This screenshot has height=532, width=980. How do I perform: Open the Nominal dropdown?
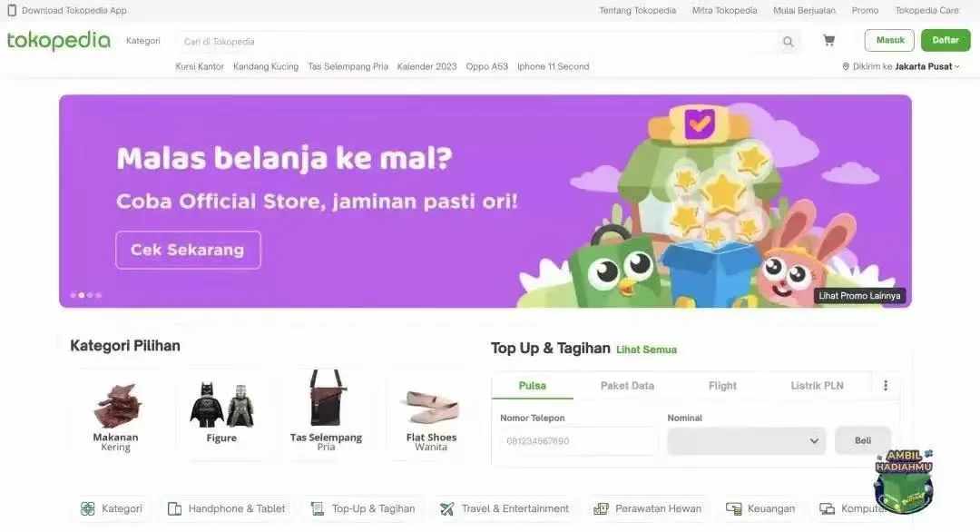746,440
